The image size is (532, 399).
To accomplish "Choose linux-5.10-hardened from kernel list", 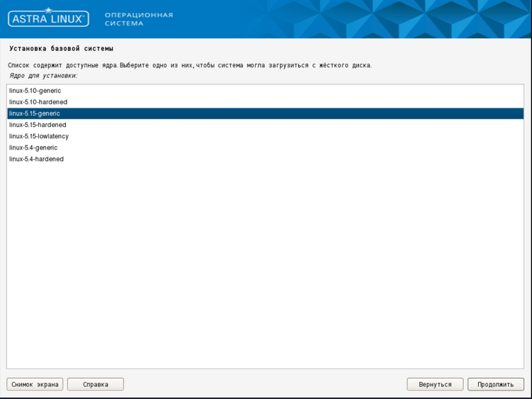I will click(x=38, y=102).
